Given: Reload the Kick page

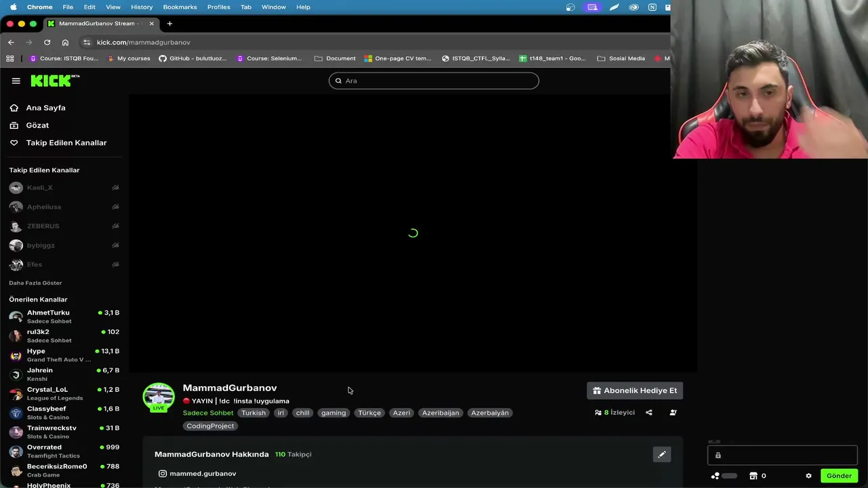Looking at the screenshot, I should 47,42.
